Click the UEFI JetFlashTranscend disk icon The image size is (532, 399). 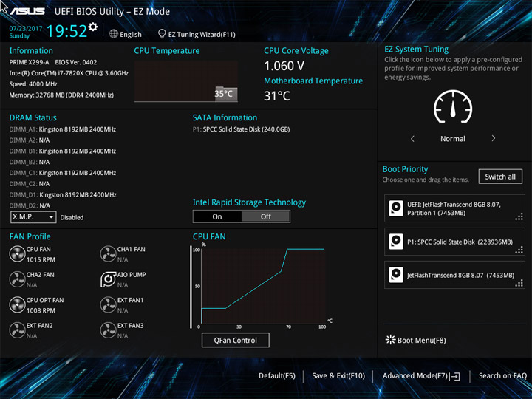396,208
